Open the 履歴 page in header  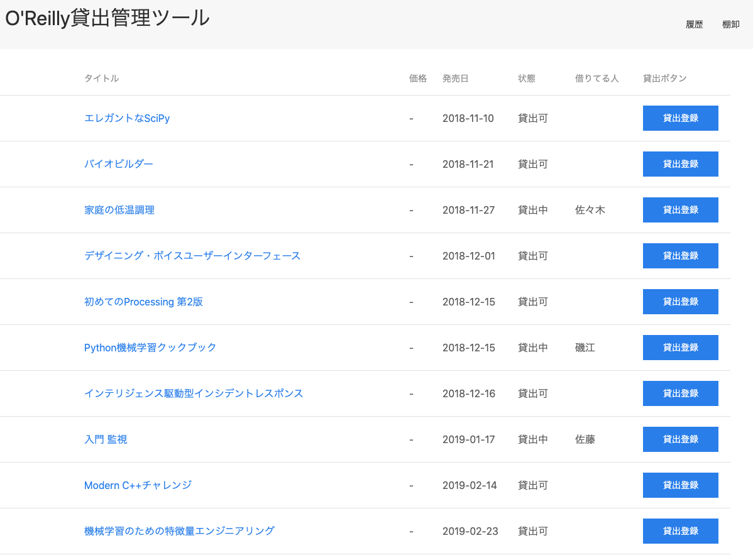point(694,25)
